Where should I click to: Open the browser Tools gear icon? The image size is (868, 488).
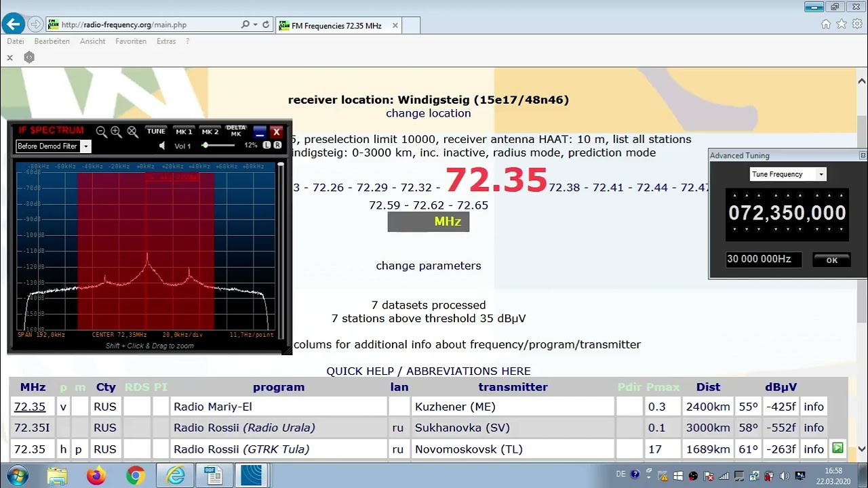point(857,24)
